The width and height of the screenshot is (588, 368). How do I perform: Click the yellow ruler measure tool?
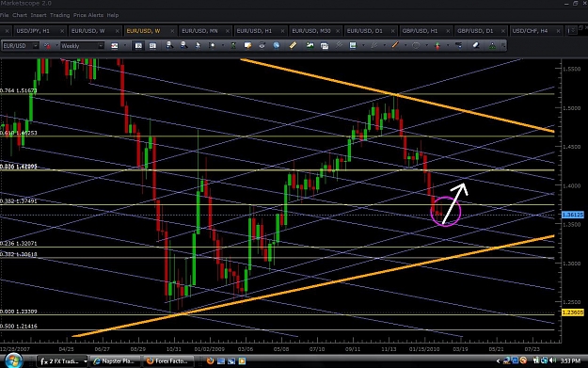point(293,45)
